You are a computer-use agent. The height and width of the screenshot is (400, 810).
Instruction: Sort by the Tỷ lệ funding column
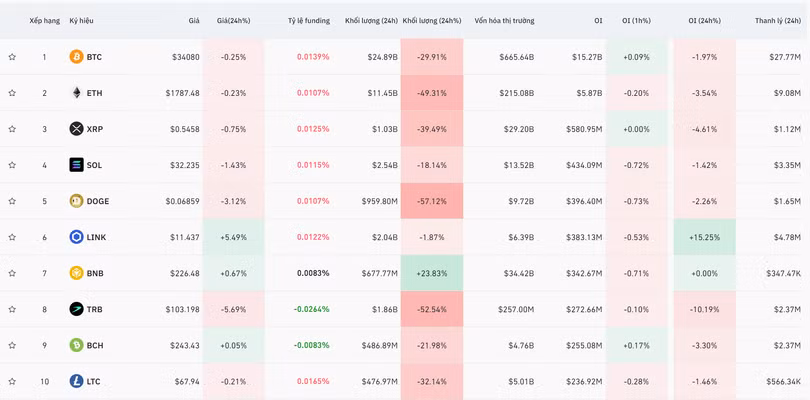point(308,20)
